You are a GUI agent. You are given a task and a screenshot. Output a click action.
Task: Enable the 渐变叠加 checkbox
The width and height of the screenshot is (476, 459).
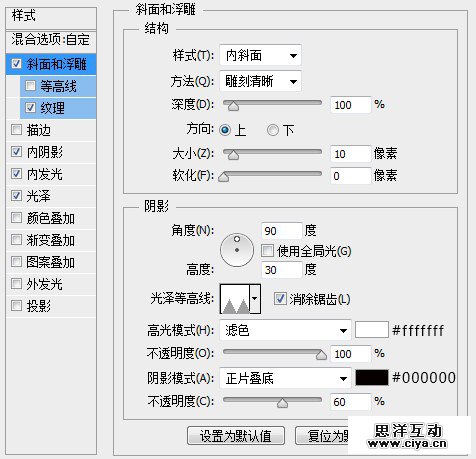(16, 240)
